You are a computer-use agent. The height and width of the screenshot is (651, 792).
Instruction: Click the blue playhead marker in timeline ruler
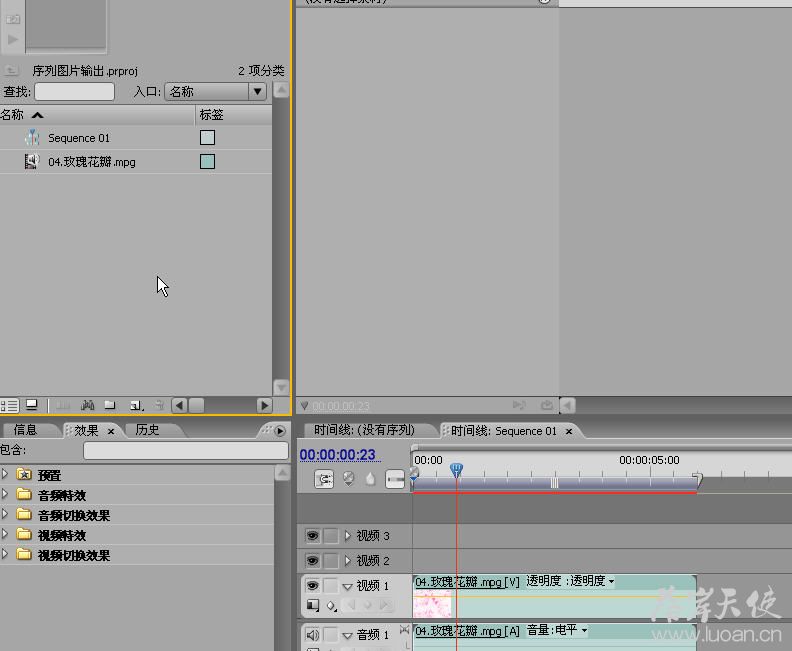(456, 470)
